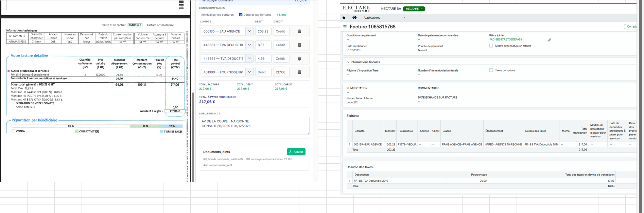
Task: Click the contract number field 8648635 K
Action: 135,25
